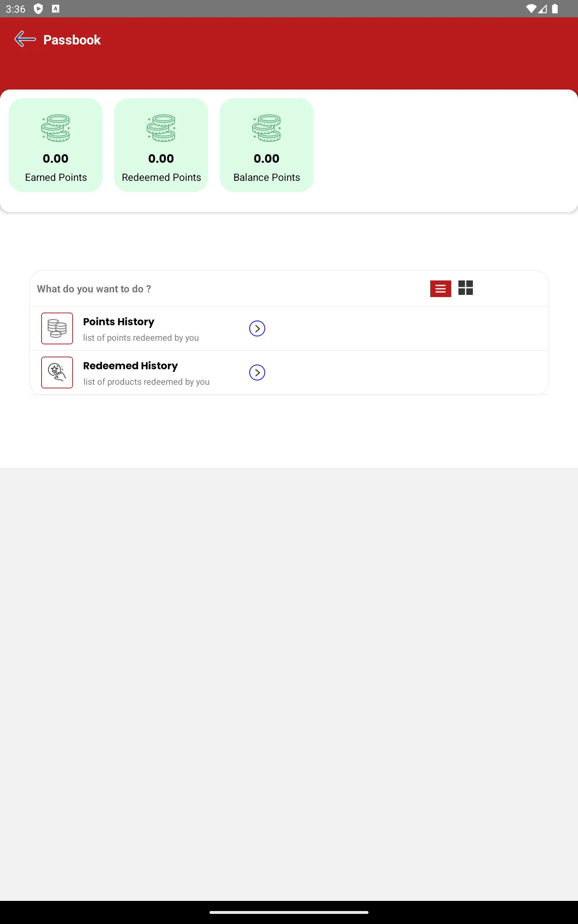This screenshot has height=924, width=578.
Task: Click the 0.00 value above Earned Points
Action: point(56,158)
